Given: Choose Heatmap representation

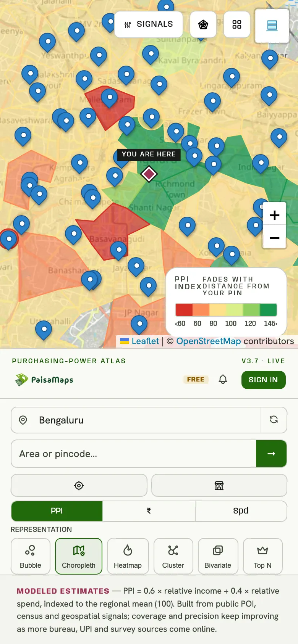Looking at the screenshot, I should [128, 556].
